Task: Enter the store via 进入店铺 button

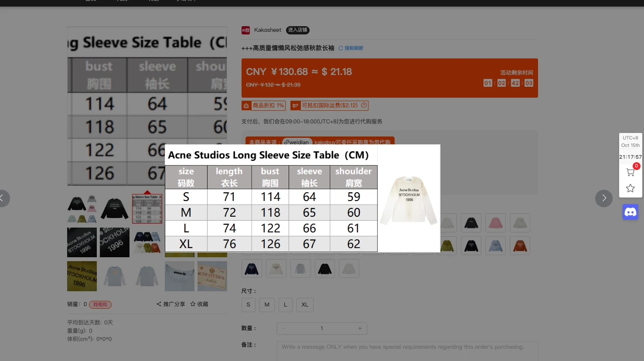Action: [x=298, y=30]
